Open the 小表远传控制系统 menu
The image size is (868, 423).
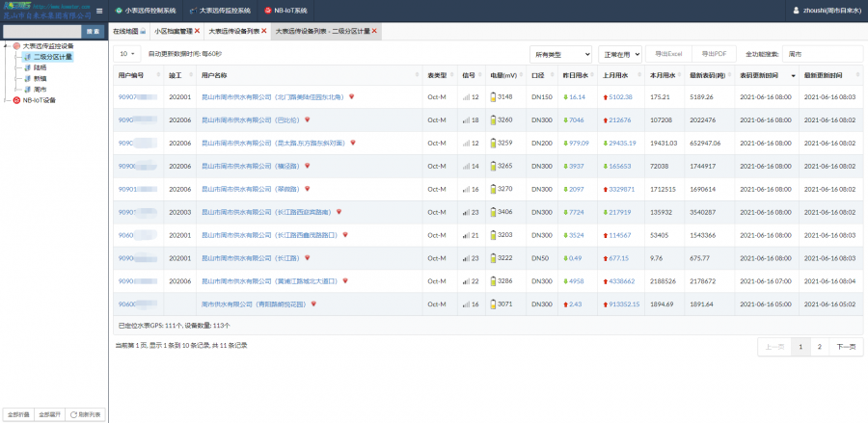146,10
